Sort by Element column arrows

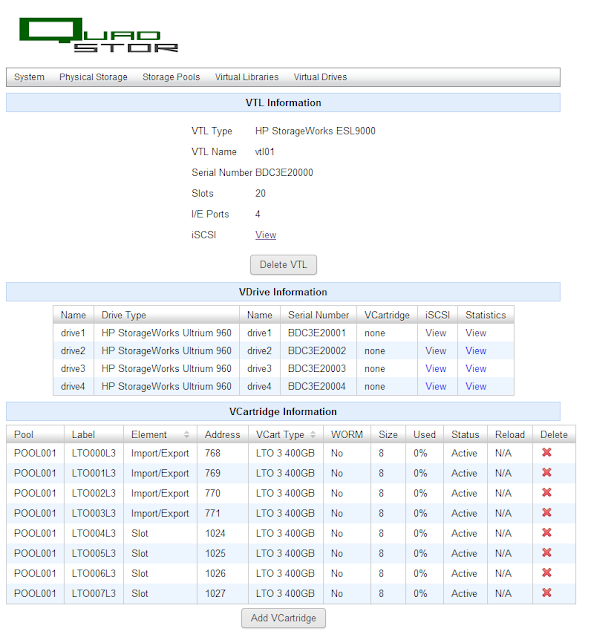pos(187,435)
